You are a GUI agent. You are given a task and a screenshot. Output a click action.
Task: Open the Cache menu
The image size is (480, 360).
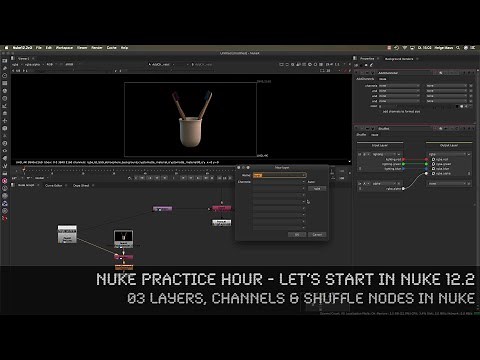click(x=112, y=48)
